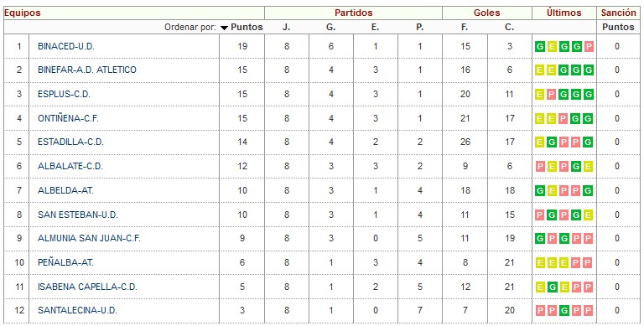The height and width of the screenshot is (326, 644).
Task: Click the red P badge in ESPLUS-C.D. row
Action: click(552, 95)
